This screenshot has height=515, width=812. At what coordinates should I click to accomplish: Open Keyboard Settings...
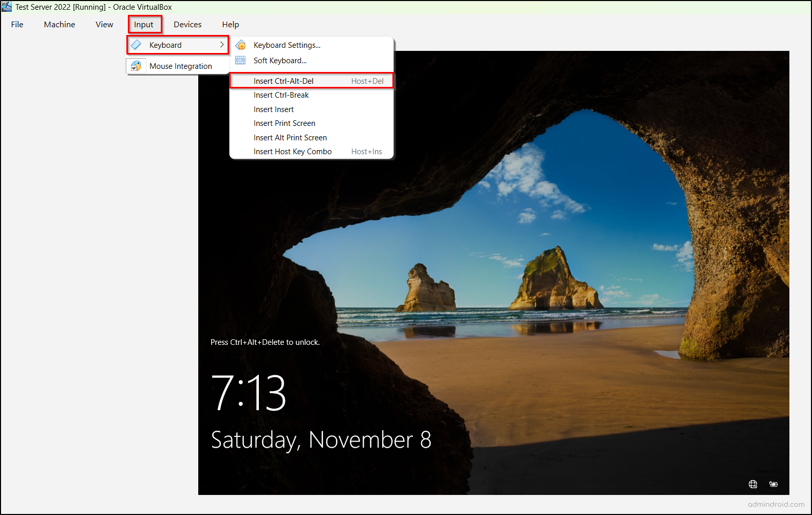click(311, 45)
